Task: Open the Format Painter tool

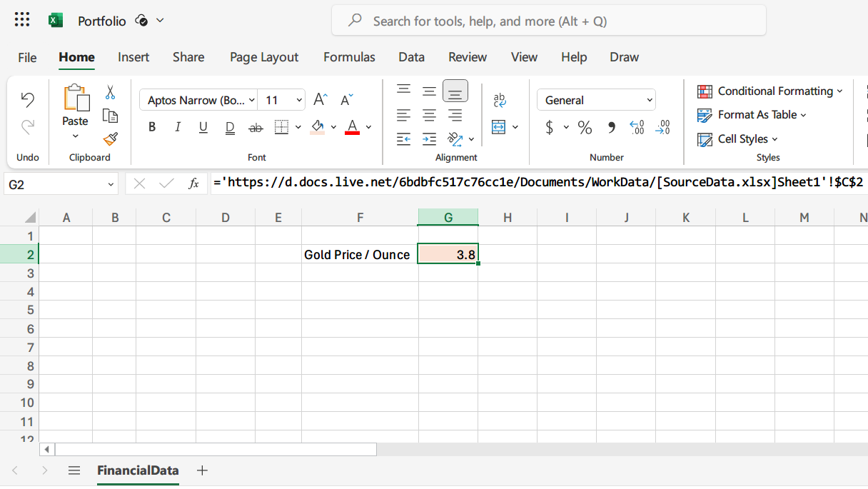Action: click(x=111, y=140)
